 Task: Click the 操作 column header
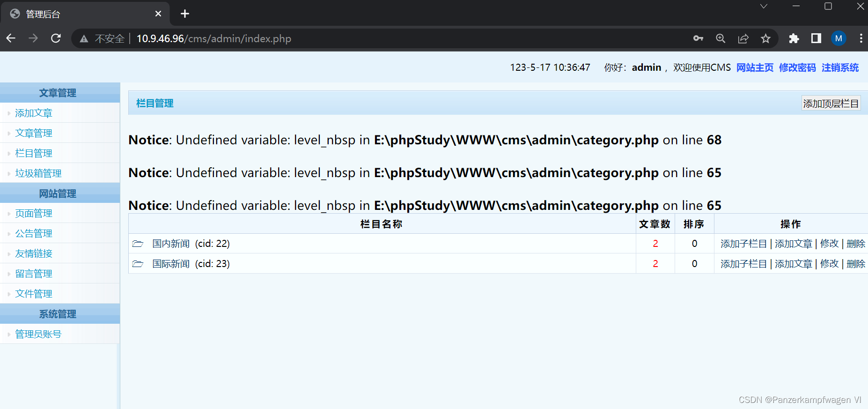click(791, 224)
